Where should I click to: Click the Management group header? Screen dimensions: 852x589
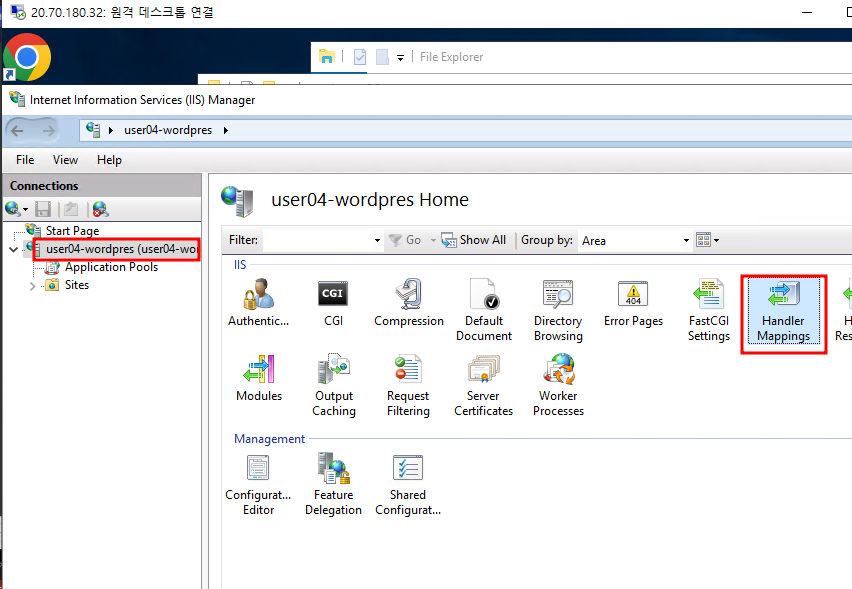click(269, 439)
